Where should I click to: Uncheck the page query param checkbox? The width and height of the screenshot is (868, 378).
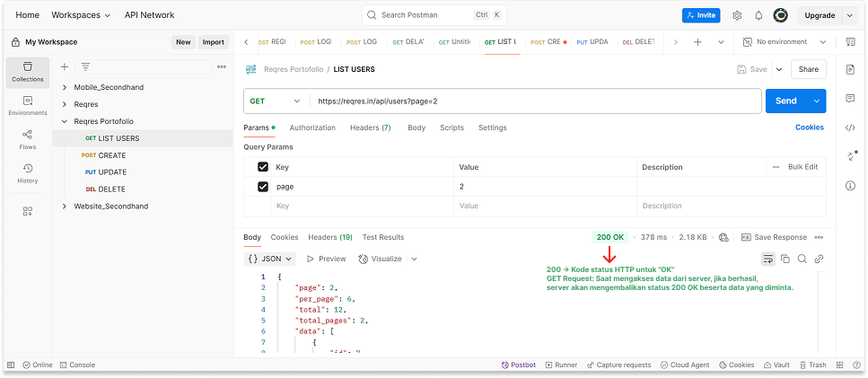tap(263, 187)
